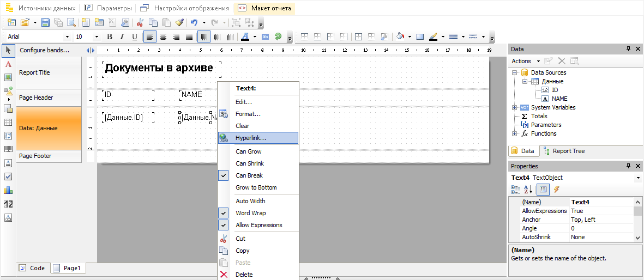Click the Save report icon
The image size is (644, 280).
(45, 22)
